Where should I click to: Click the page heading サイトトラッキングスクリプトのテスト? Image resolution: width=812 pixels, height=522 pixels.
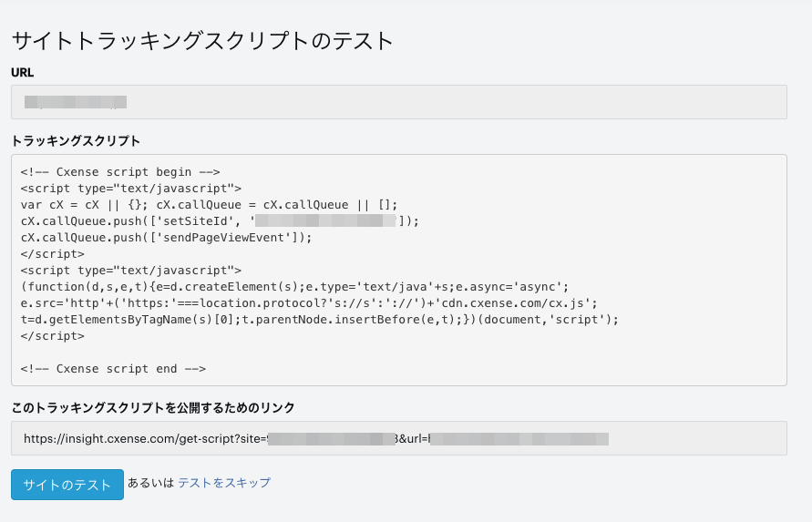click(x=202, y=41)
